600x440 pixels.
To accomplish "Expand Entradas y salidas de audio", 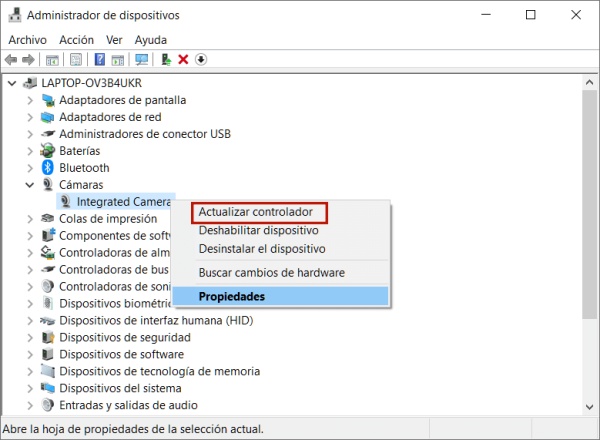I will pyautogui.click(x=30, y=405).
